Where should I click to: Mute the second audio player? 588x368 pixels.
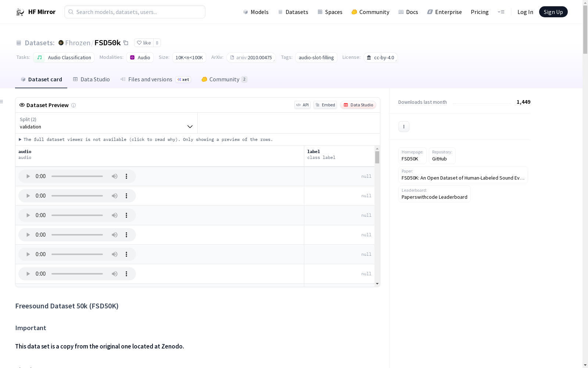point(115,196)
